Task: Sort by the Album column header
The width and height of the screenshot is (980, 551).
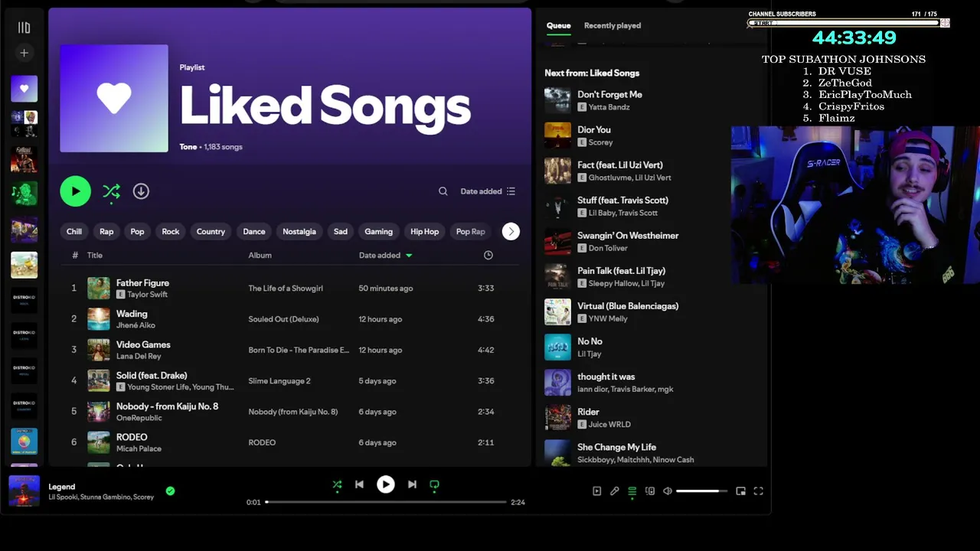Action: click(x=260, y=255)
